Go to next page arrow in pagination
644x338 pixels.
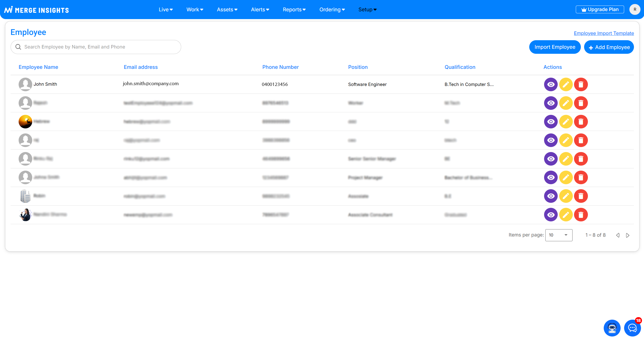tap(628, 235)
